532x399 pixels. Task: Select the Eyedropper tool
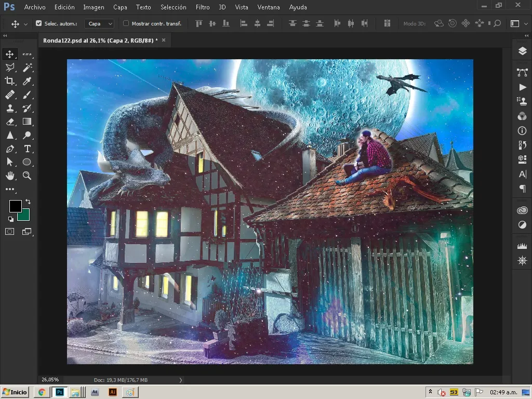27,81
